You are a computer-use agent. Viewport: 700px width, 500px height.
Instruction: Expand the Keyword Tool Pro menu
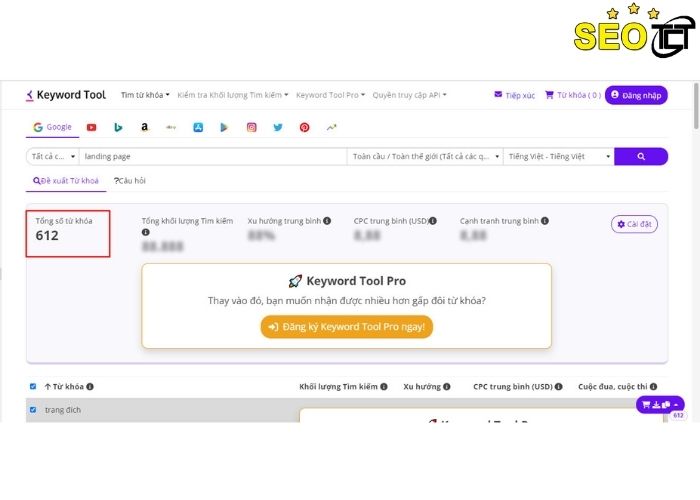pyautogui.click(x=330, y=95)
